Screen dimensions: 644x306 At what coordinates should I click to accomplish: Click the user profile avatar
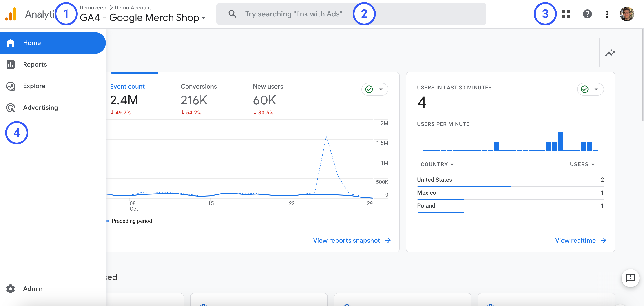pyautogui.click(x=626, y=14)
